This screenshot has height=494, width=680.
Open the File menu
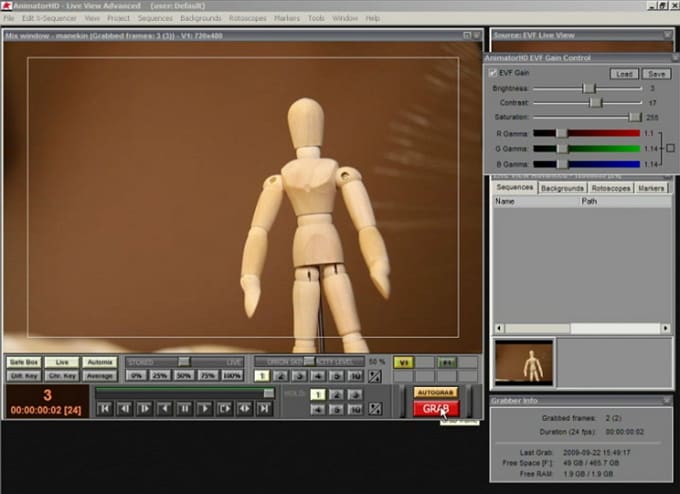tap(9, 18)
